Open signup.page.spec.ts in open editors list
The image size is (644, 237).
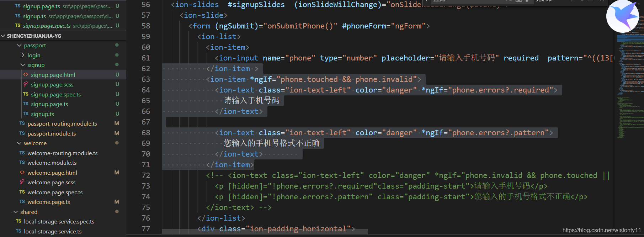63,26
